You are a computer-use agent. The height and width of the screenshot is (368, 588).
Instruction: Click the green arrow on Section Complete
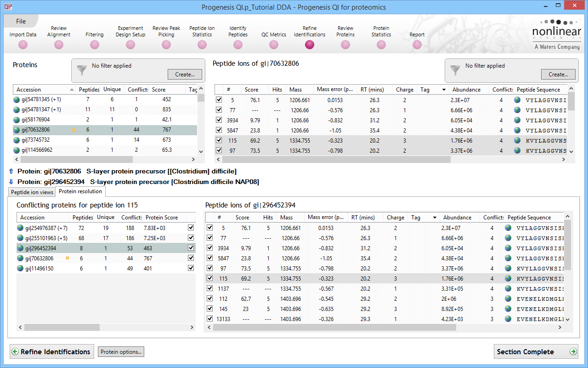point(573,351)
